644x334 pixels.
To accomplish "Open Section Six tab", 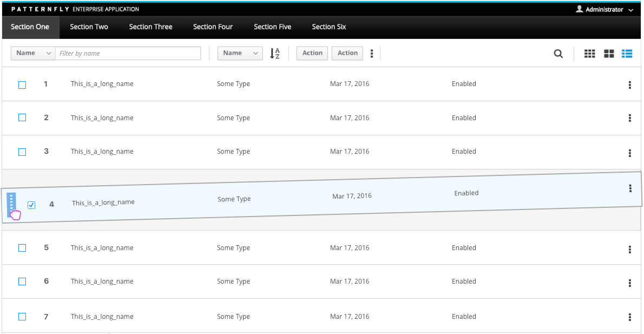I will pos(329,27).
